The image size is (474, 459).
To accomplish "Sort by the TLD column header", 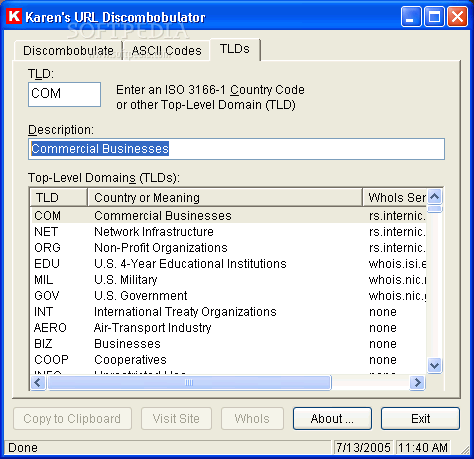I will tap(59, 197).
